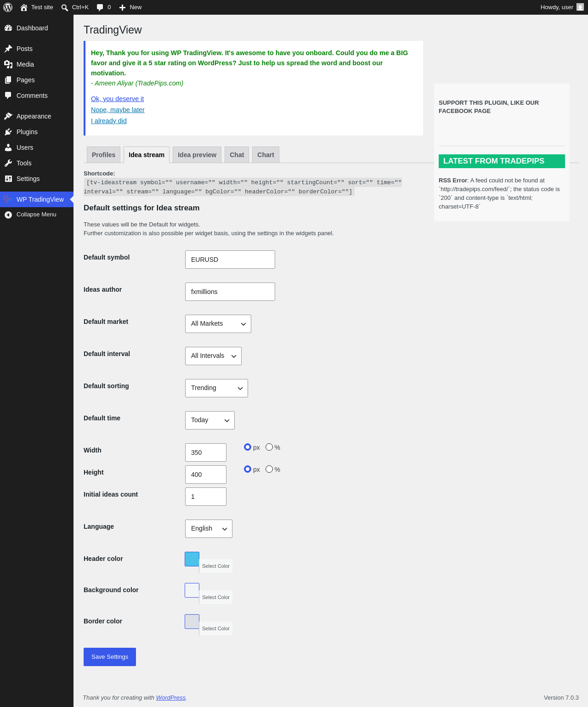Open the Plugins menu item

tap(37, 132)
